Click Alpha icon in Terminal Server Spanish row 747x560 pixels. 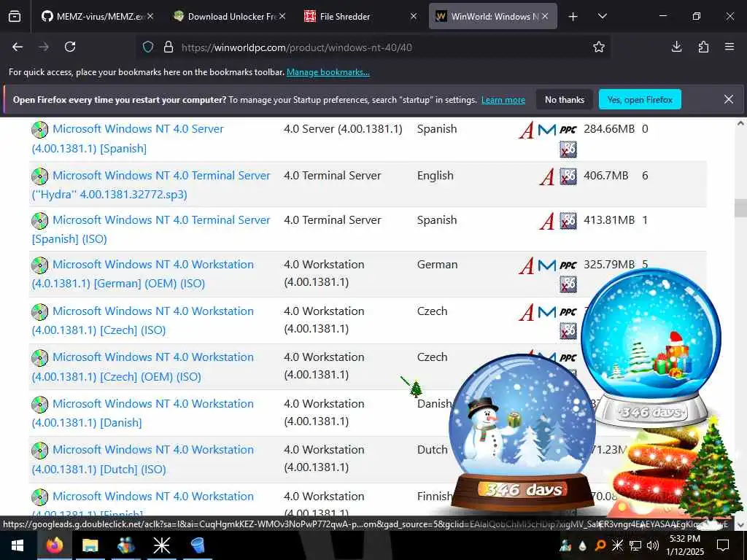pyautogui.click(x=547, y=222)
